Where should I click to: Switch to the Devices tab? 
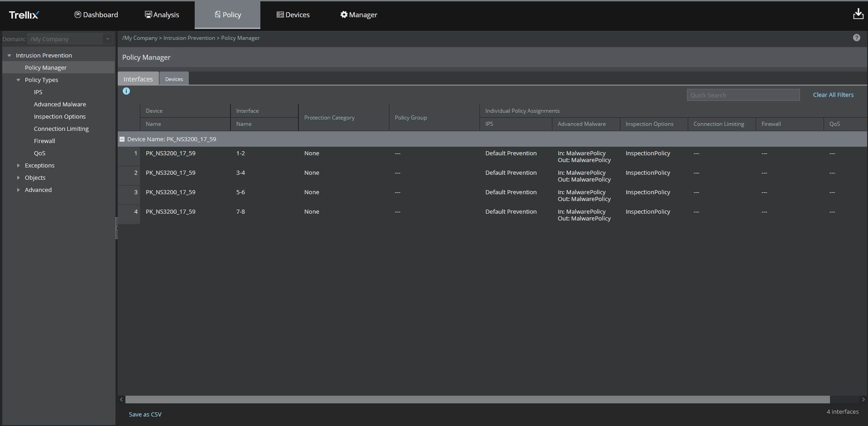tap(174, 79)
